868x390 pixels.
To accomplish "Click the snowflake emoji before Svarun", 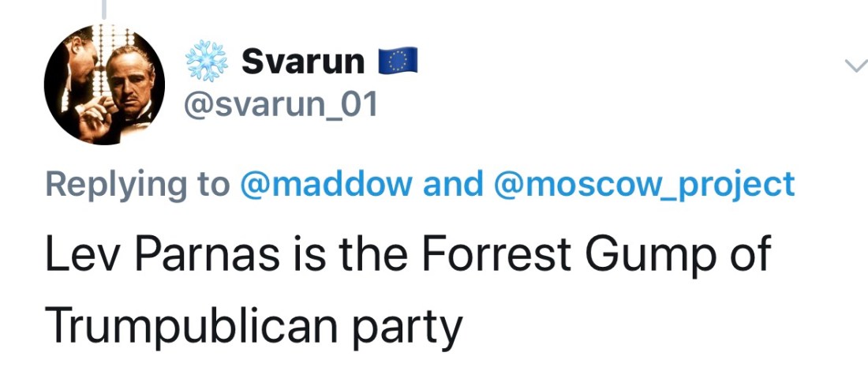I will click(x=207, y=62).
